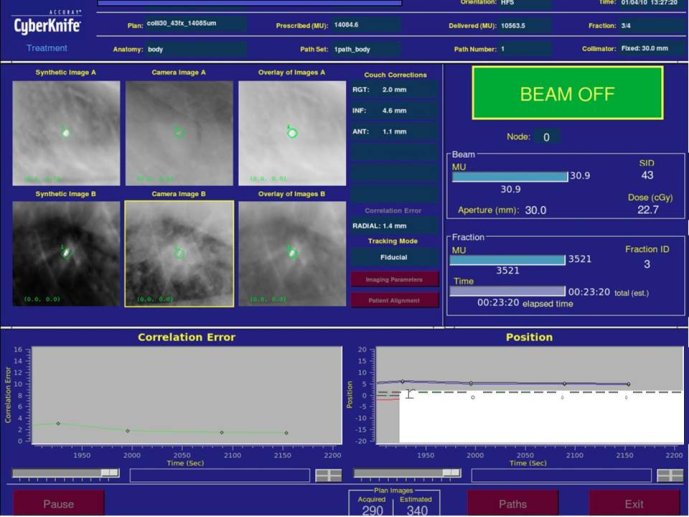Click the Path Number value 1
Viewport: 689px width, 517px height.
(x=503, y=49)
